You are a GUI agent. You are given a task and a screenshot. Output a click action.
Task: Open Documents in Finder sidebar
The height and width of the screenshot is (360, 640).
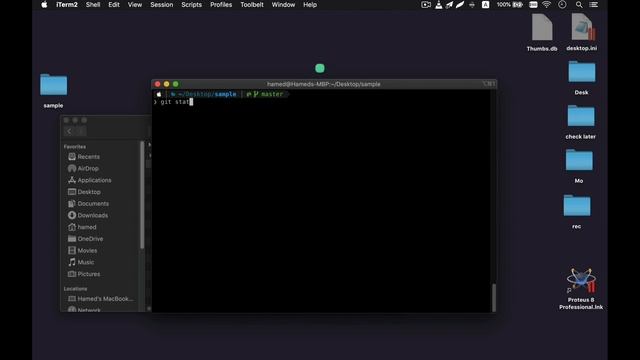[93, 204]
